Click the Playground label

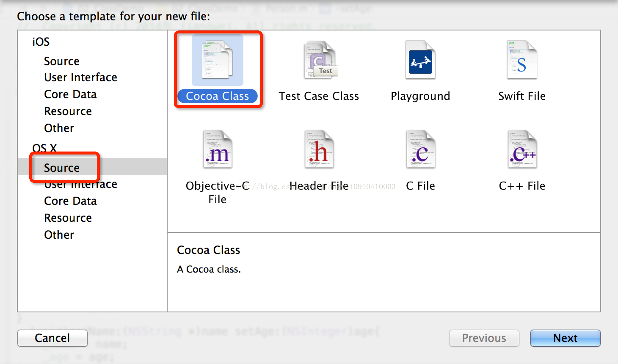click(x=420, y=96)
